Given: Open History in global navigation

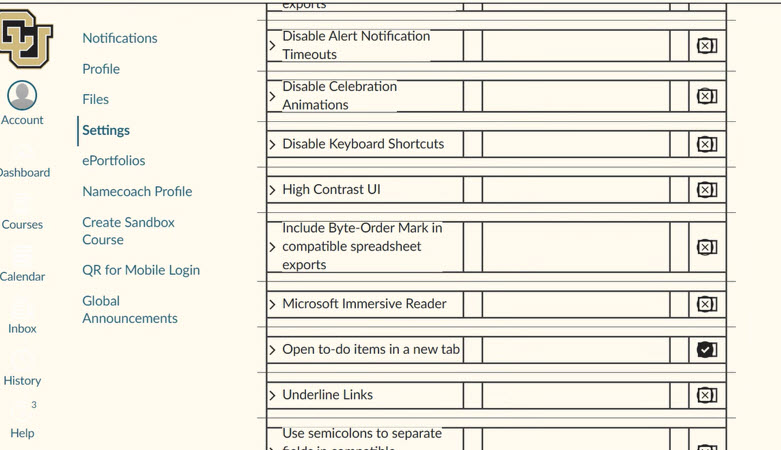Looking at the screenshot, I should (x=22, y=380).
